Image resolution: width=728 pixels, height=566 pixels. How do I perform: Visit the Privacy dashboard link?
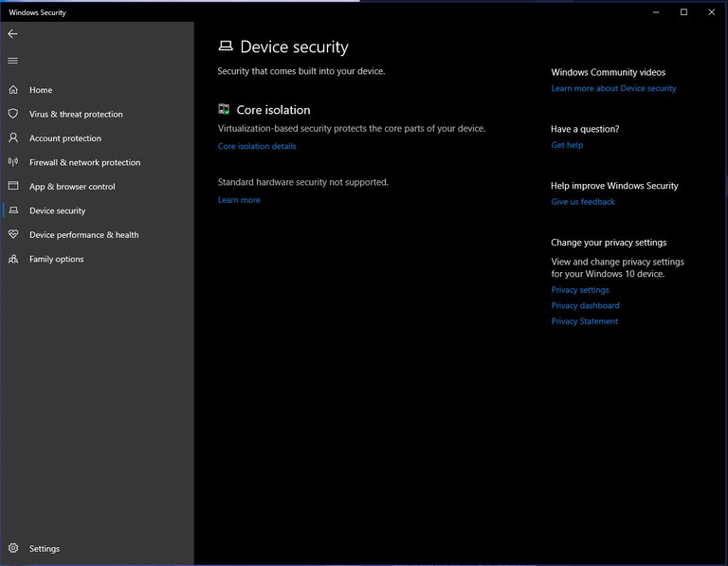pyautogui.click(x=585, y=305)
